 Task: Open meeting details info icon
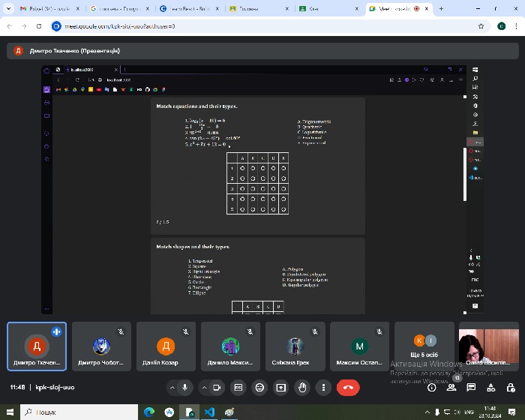click(432, 387)
